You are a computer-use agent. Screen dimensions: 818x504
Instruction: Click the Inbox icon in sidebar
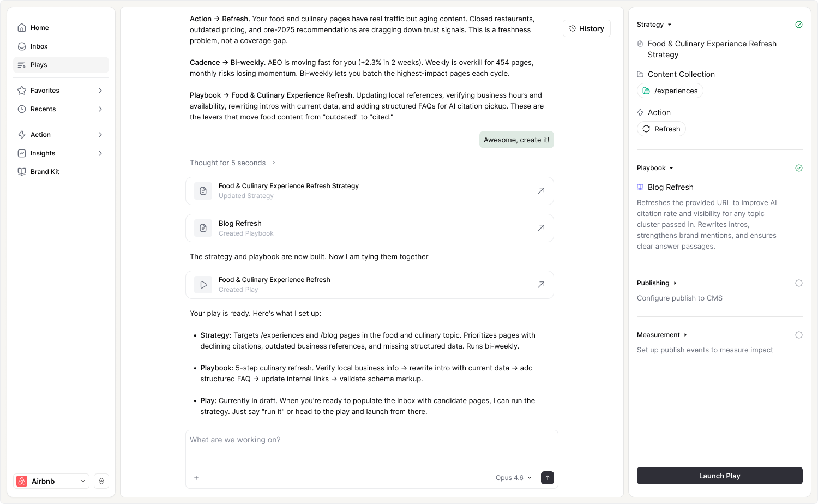[x=22, y=46]
